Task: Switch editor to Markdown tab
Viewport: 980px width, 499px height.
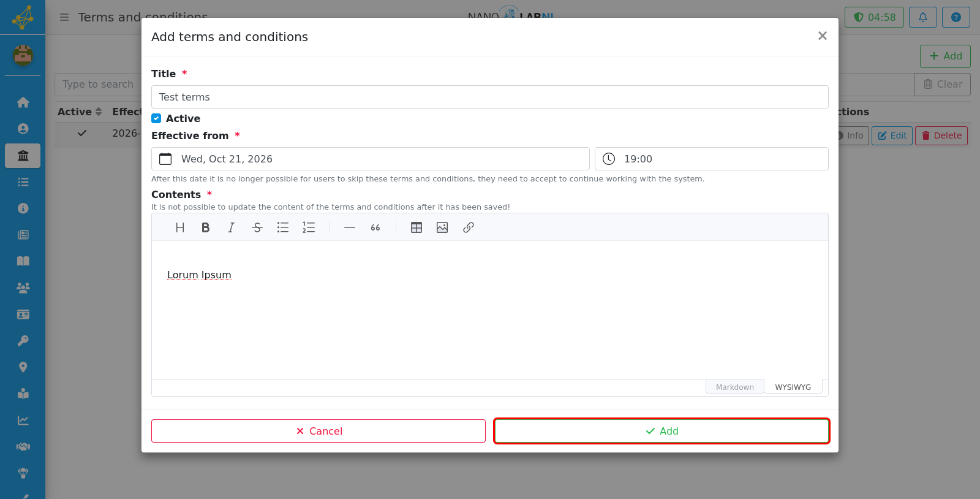Action: click(735, 387)
